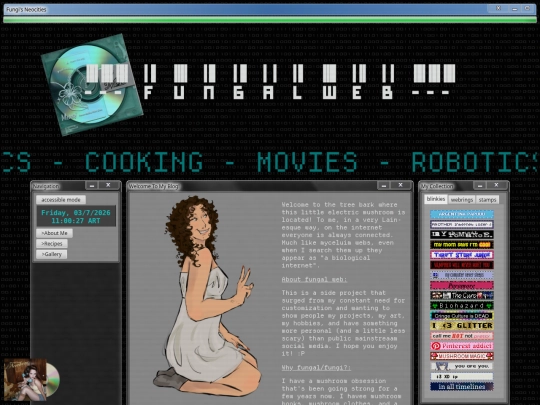Minimize the My Collection panel

[479, 186]
